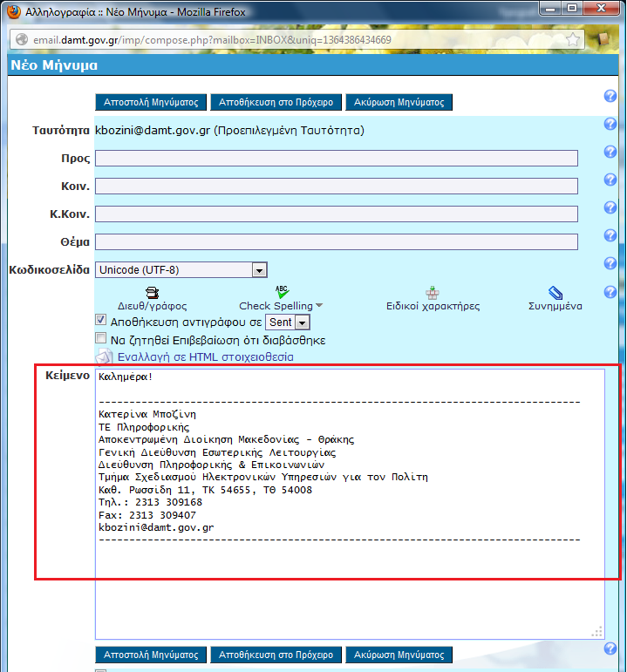Enable Να ζητηθεί Επιβεβαίωση ότι διαβάσθηκε checkbox

pyautogui.click(x=101, y=338)
